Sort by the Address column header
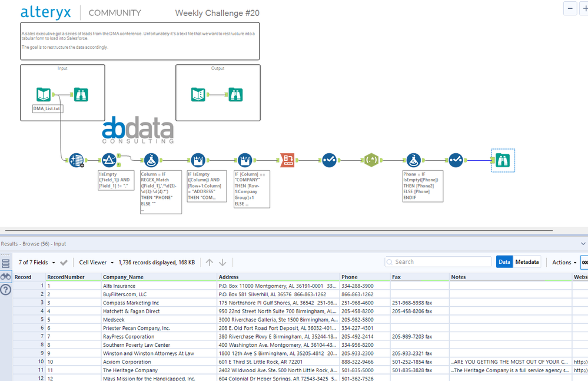The height and width of the screenshot is (381, 588). click(278, 277)
